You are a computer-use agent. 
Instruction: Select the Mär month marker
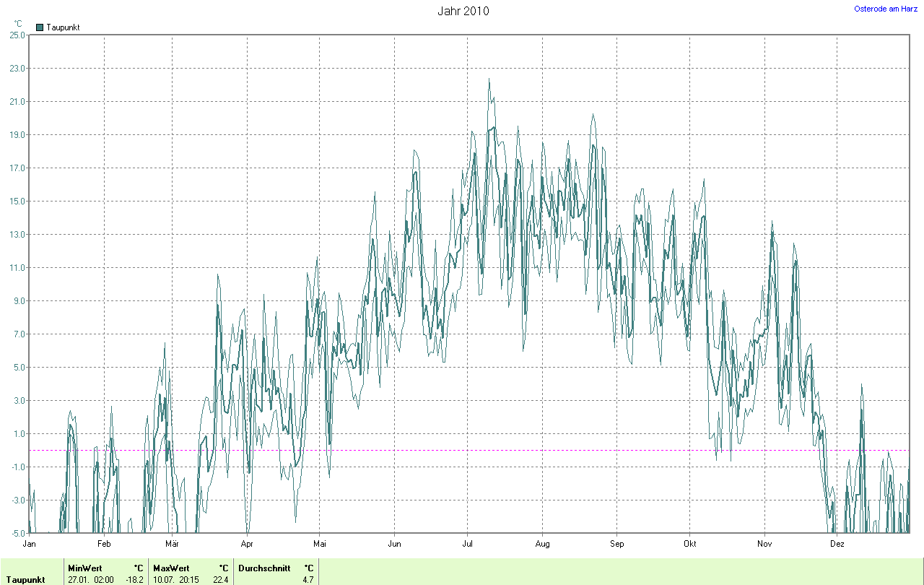coord(172,543)
